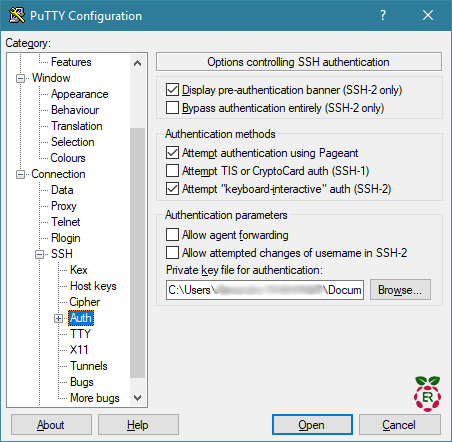Click the About button

tap(51, 425)
